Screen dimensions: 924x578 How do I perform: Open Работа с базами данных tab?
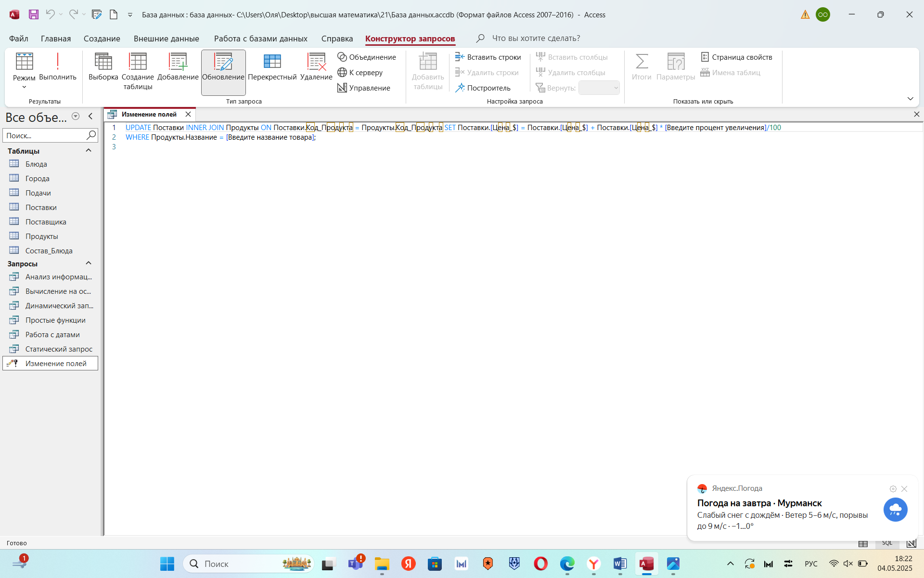261,39
